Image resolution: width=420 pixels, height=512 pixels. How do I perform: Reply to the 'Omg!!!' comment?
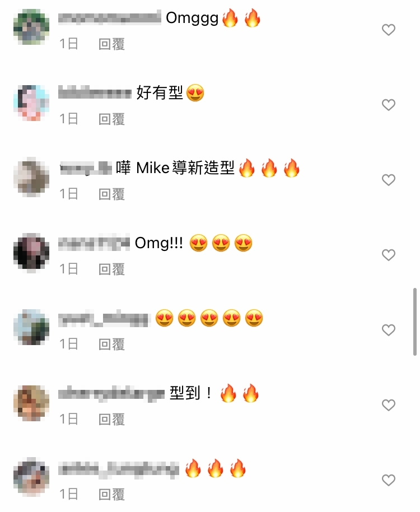pos(111,269)
